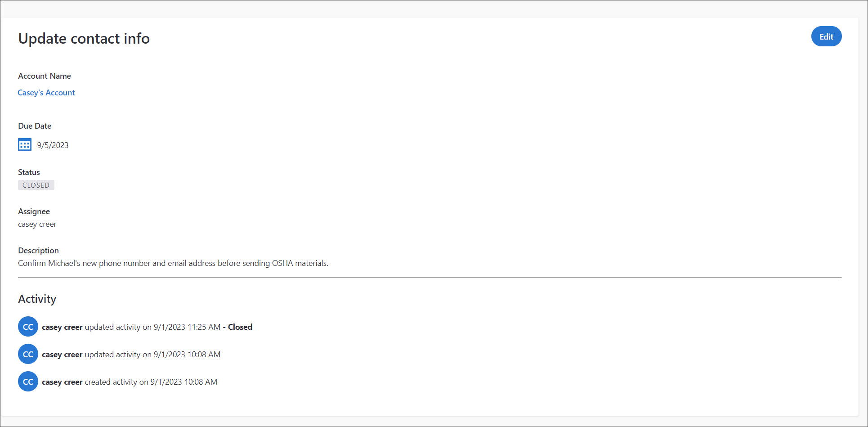868x427 pixels.
Task: Click the Assignee field label
Action: (x=34, y=211)
